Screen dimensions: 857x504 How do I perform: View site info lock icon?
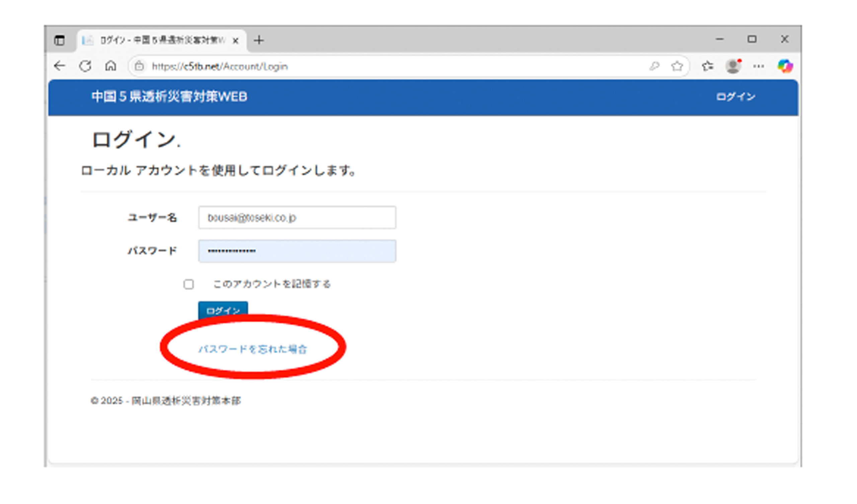tap(139, 66)
